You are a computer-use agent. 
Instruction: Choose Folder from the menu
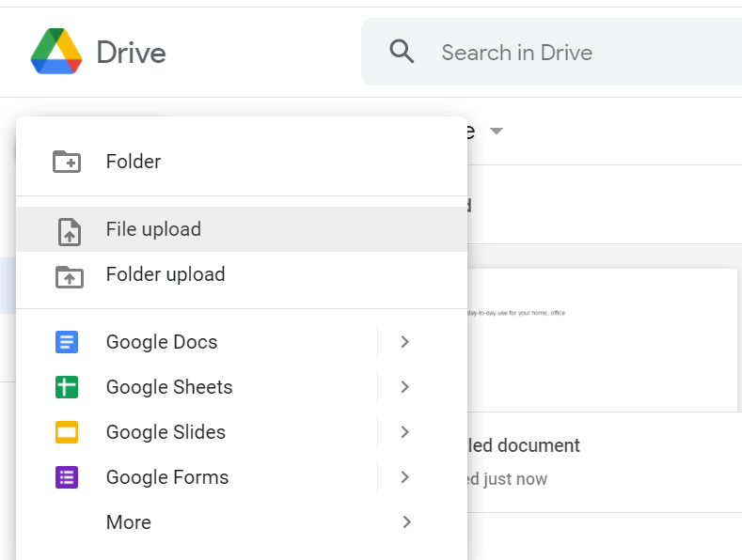(242, 162)
